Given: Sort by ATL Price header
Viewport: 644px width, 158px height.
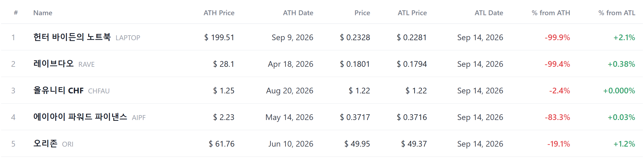Looking at the screenshot, I should click(412, 13).
